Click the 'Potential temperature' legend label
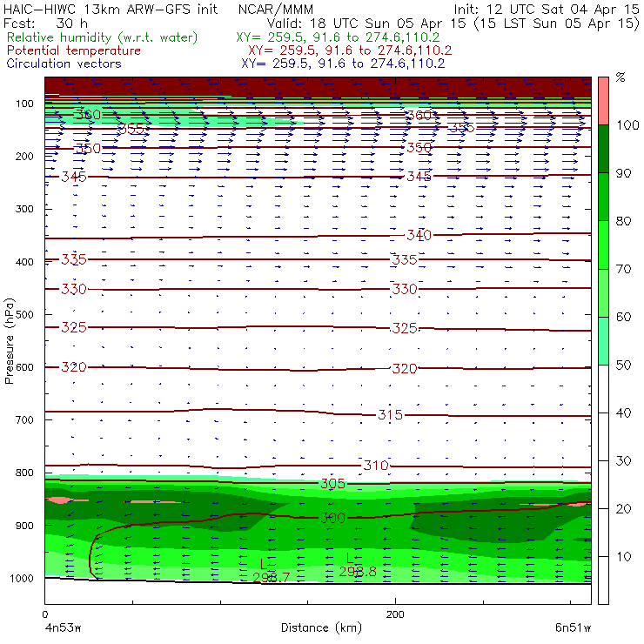 73,50
